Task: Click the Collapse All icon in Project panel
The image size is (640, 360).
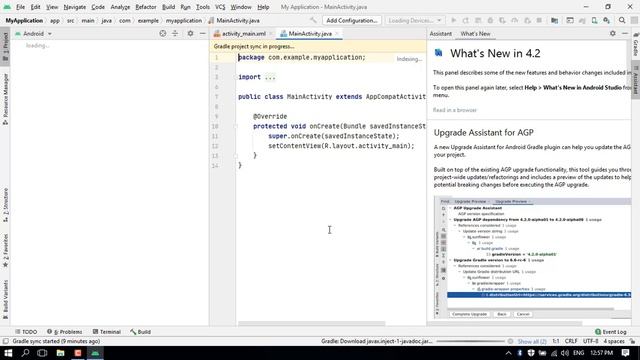Action: [x=175, y=33]
